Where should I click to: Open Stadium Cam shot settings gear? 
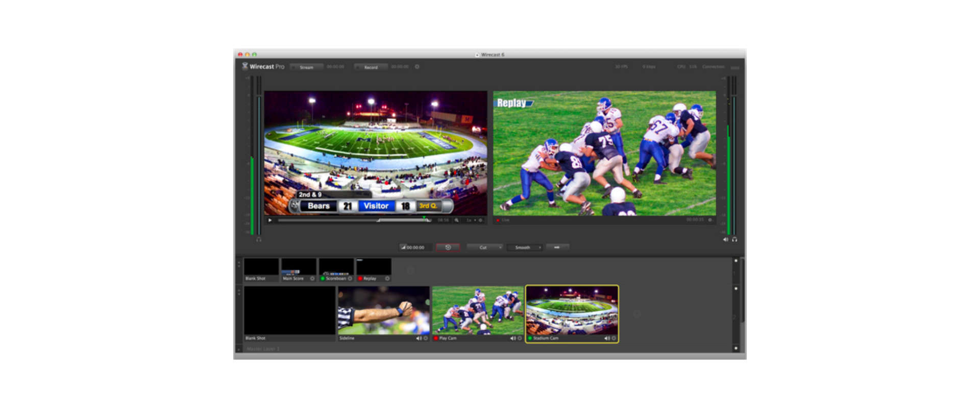coord(614,338)
